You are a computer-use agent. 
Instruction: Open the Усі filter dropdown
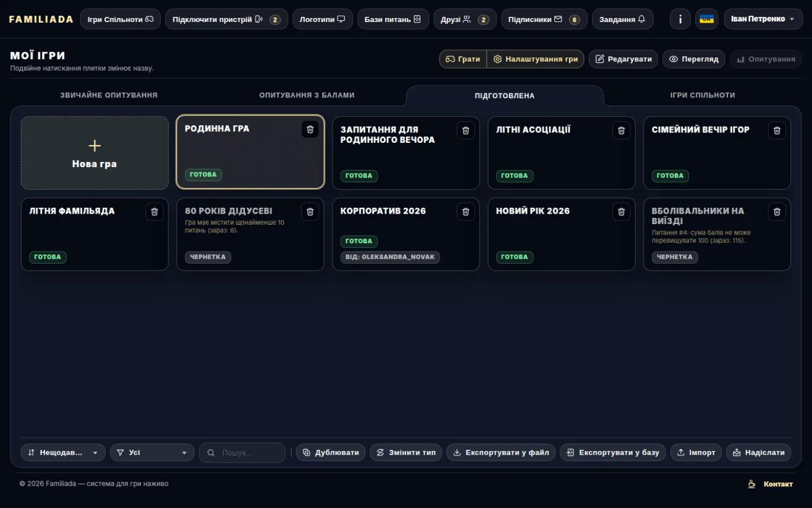[x=152, y=453]
